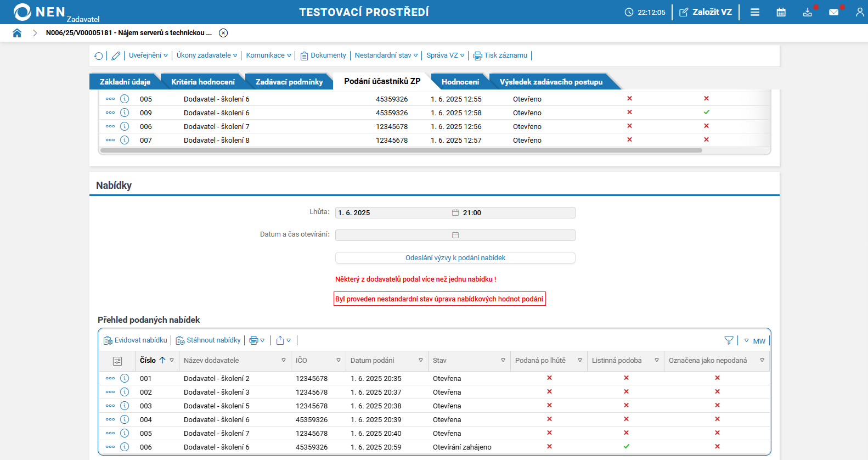Open the IČO column filter dropdown

tap(339, 361)
